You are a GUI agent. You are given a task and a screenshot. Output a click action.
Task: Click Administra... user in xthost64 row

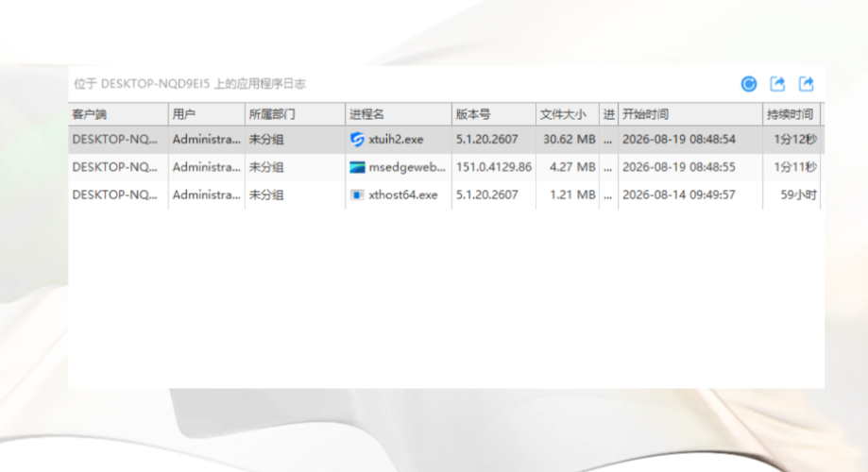(207, 194)
